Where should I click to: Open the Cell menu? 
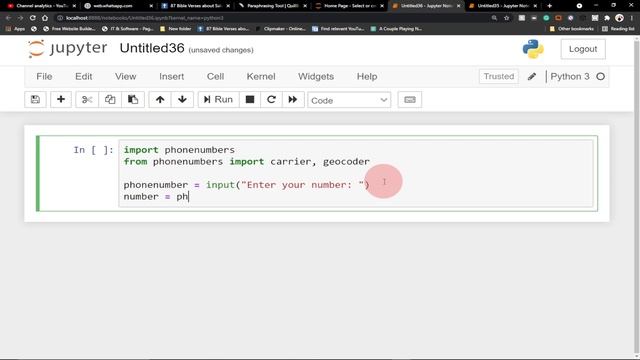(215, 76)
